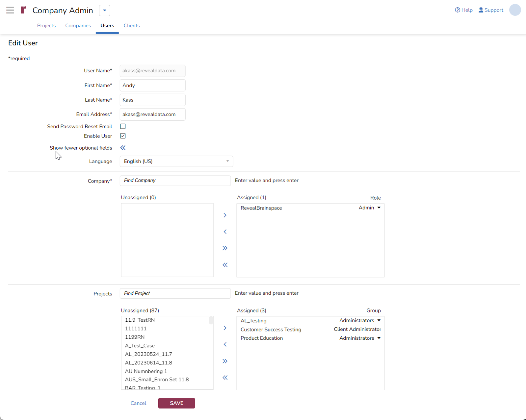Click the Find Project search field

click(175, 293)
